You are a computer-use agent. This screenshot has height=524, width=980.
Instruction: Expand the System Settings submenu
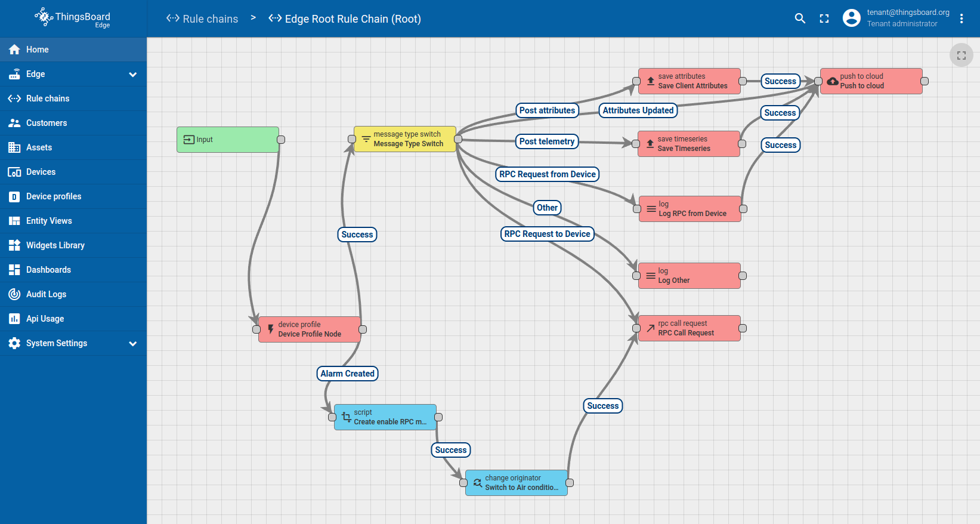[x=132, y=343]
